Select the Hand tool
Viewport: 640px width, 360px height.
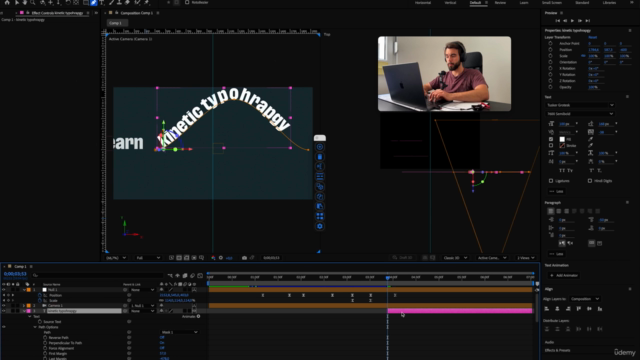(x=24, y=2)
